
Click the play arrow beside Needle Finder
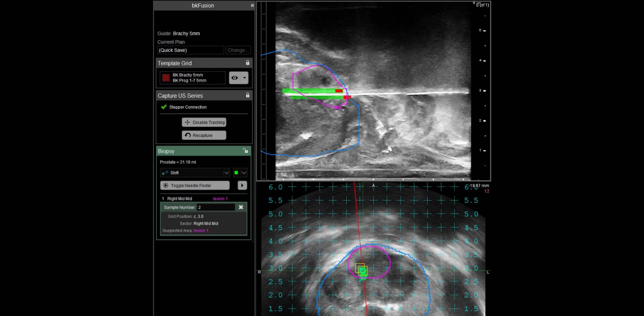tap(242, 186)
